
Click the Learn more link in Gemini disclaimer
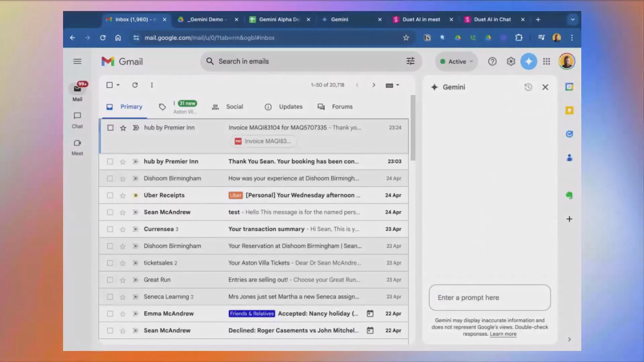tap(503, 334)
